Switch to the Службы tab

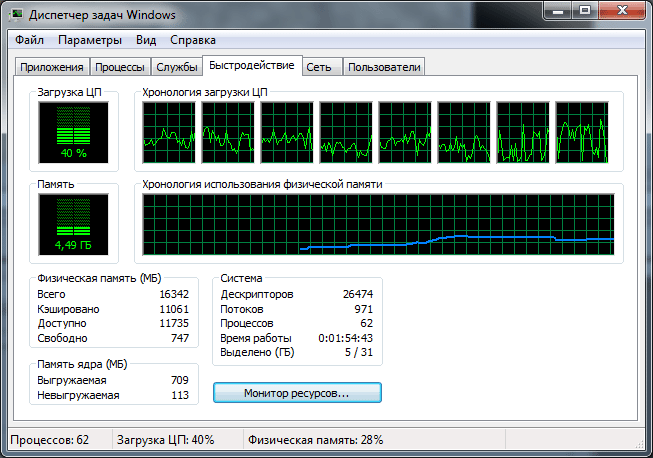click(177, 67)
